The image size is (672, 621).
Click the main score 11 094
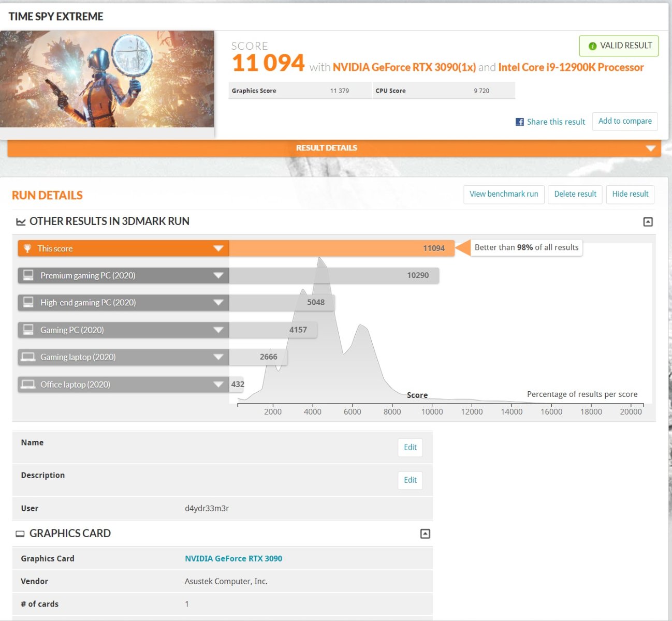pos(268,63)
